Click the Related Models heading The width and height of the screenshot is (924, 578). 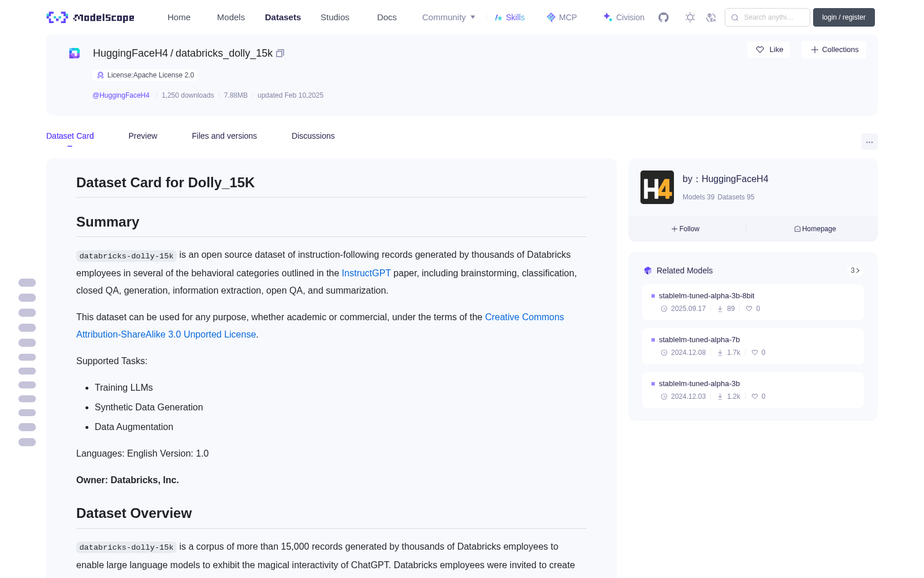pos(684,271)
